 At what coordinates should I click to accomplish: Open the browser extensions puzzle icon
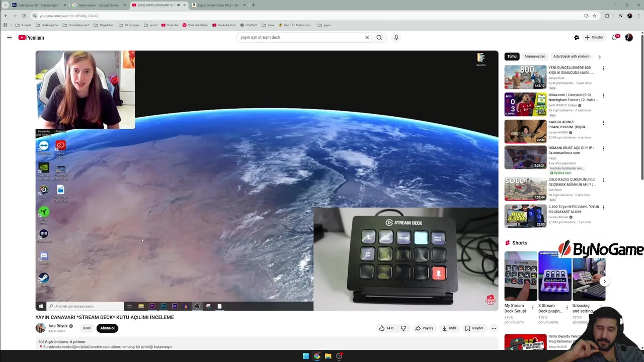[607, 16]
